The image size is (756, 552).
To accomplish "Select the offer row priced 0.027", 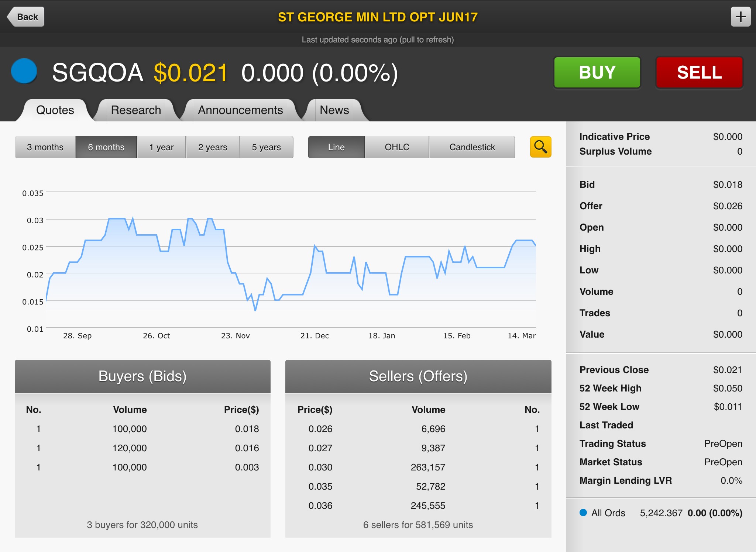I will pos(418,448).
